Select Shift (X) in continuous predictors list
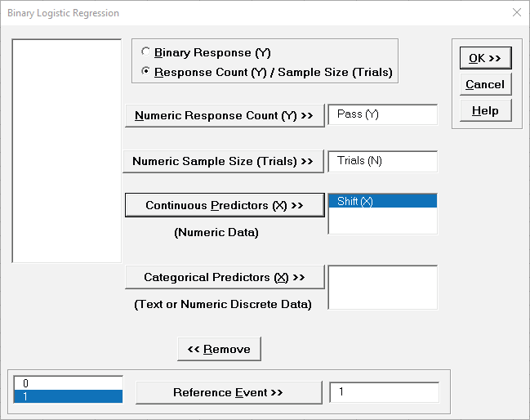530x420 pixels. click(383, 201)
